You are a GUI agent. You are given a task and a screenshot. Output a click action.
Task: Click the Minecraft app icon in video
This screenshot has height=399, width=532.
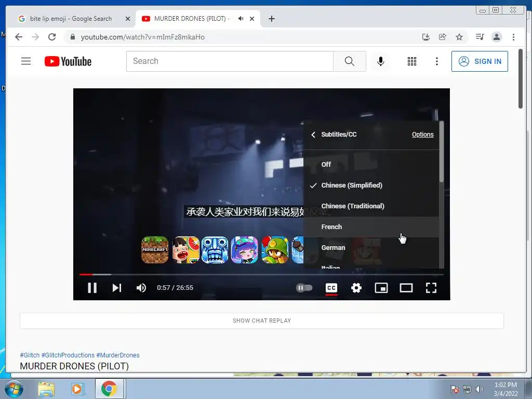[155, 250]
